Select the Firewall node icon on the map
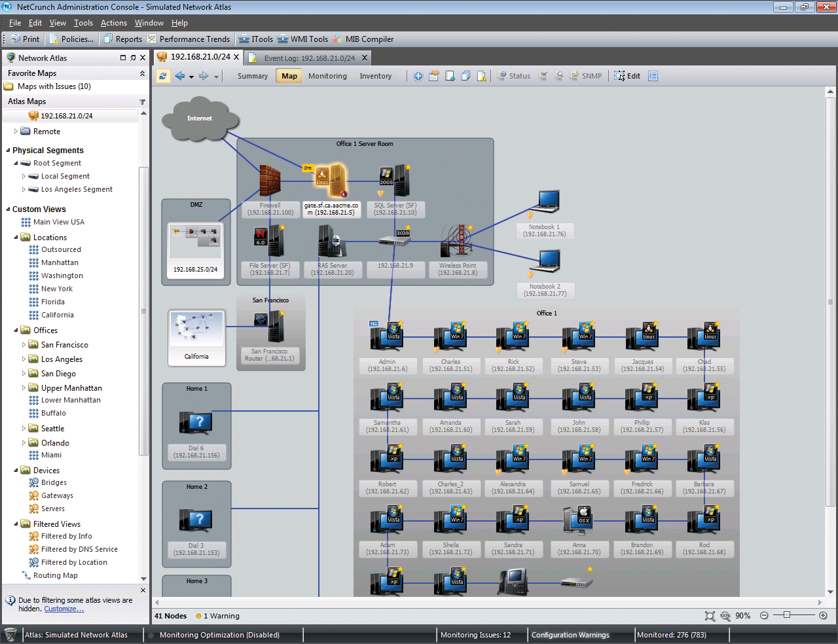This screenshot has width=838, height=644. click(x=269, y=181)
